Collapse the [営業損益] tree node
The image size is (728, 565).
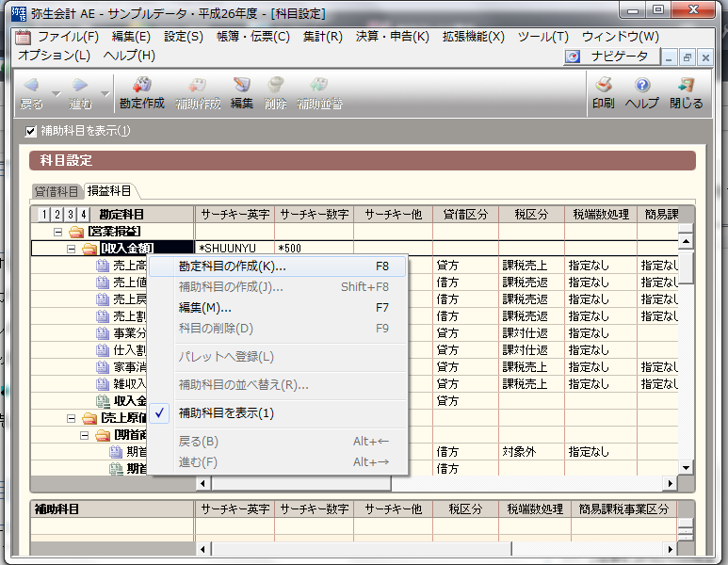pos(57,232)
